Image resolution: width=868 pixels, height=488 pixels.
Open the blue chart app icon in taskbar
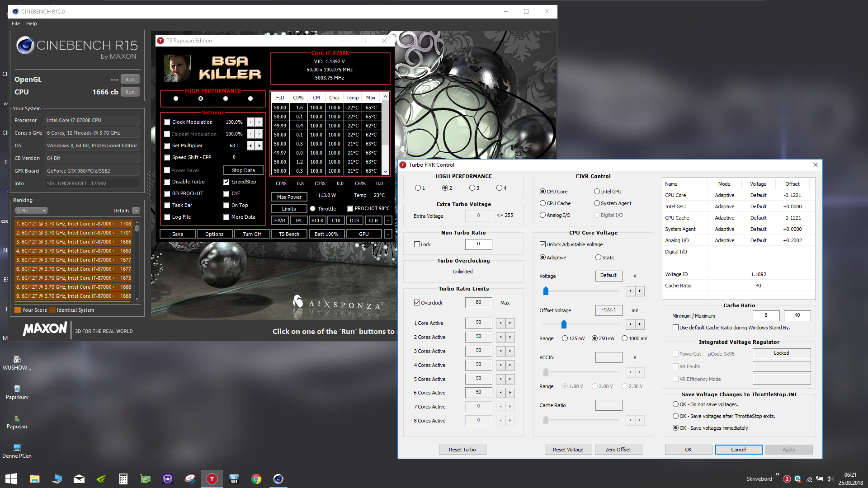pos(234,479)
